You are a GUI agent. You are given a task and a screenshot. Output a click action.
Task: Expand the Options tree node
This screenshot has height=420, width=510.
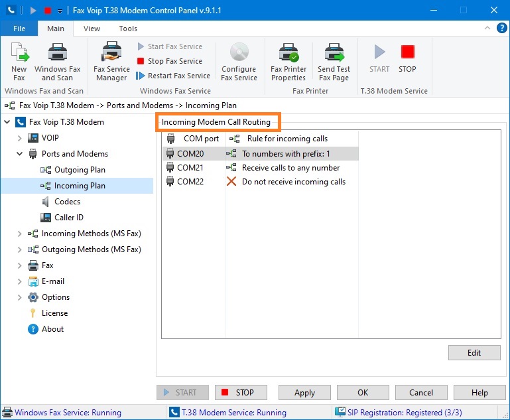pos(19,297)
